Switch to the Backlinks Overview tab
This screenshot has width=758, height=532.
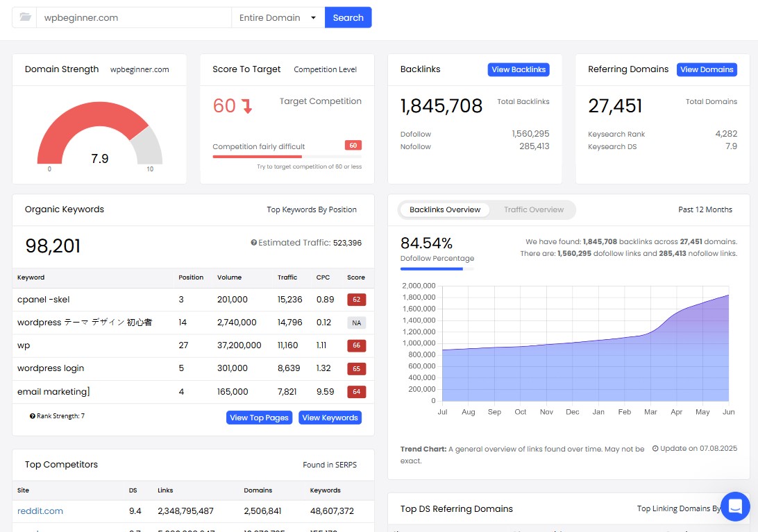[445, 209]
